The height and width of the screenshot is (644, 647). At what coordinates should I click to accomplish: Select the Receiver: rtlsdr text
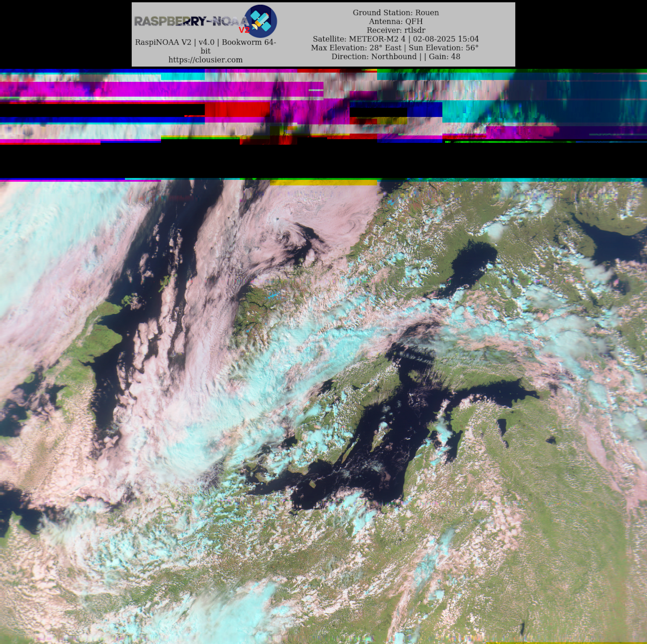(396, 30)
